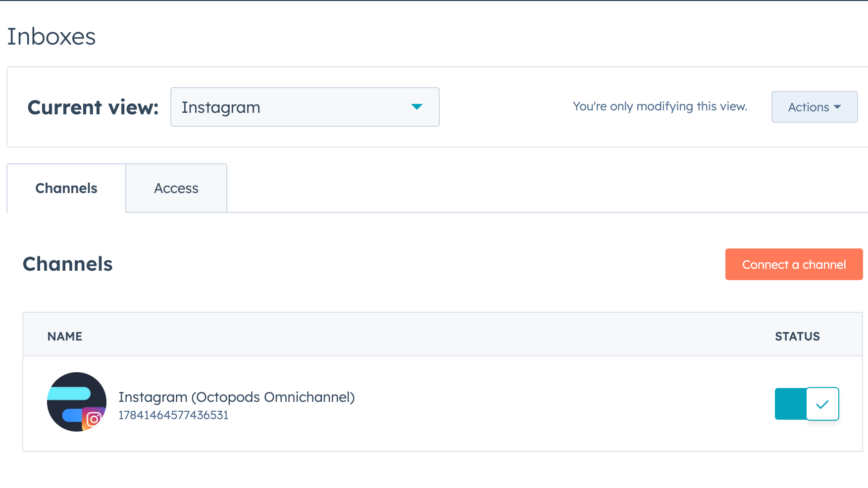Click the Inboxes page title
The image size is (868, 488).
(51, 37)
